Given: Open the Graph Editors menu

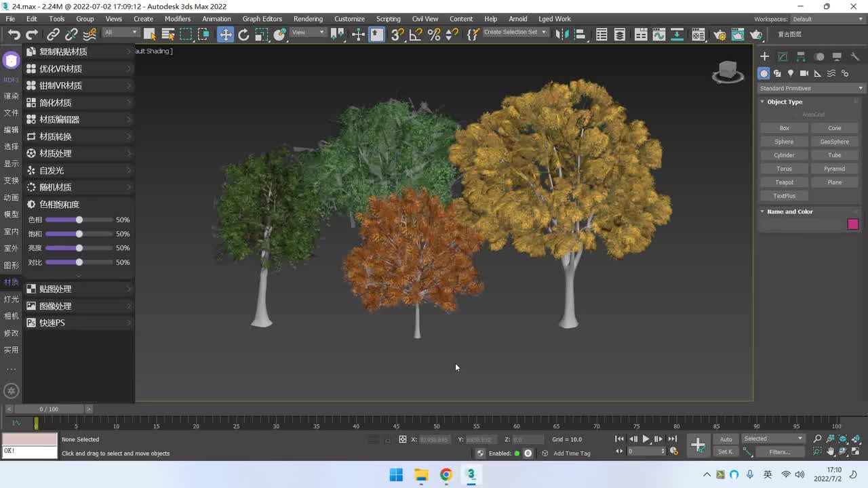Looking at the screenshot, I should (262, 19).
